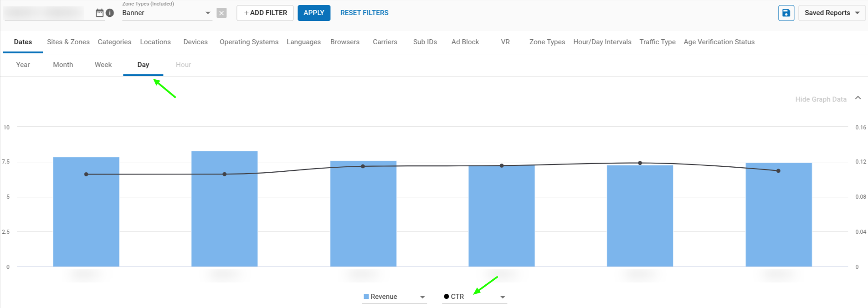Toggle the Hide Graph Data link
Screen dimensions: 868x308
pyautogui.click(x=821, y=99)
